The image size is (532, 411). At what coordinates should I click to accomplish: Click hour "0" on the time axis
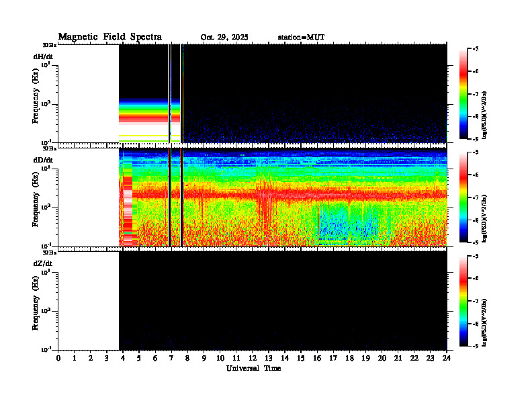click(58, 358)
